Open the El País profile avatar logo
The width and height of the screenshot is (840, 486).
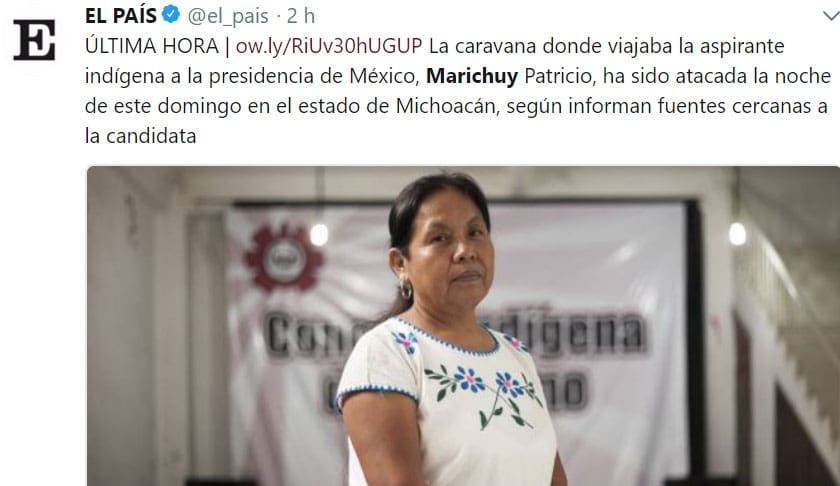[34, 40]
